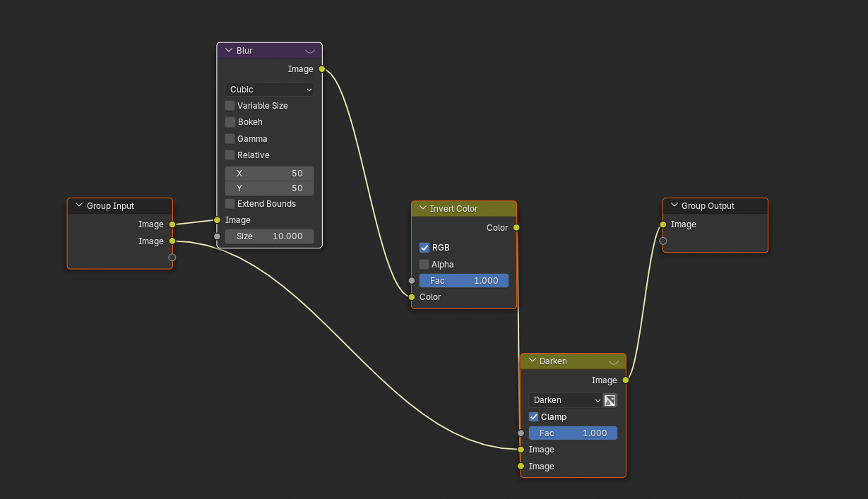Screen dimensions: 868x499
Task: Click the Invert Color output Color socket
Action: (x=516, y=228)
